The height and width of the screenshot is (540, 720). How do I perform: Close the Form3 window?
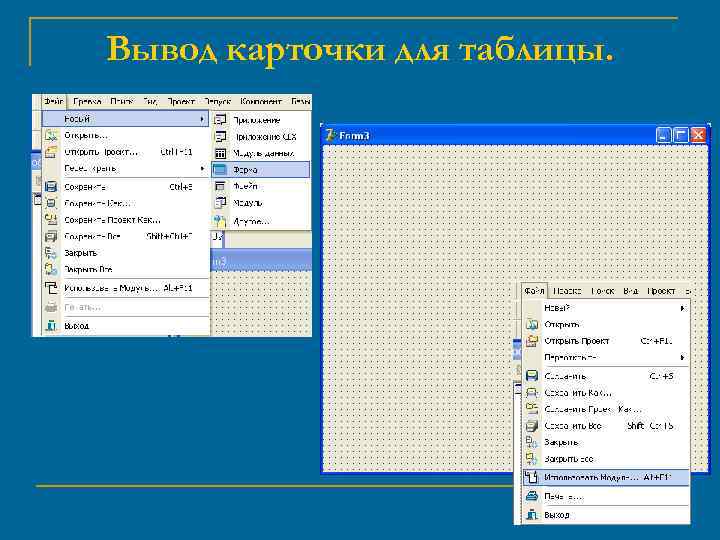[x=698, y=135]
